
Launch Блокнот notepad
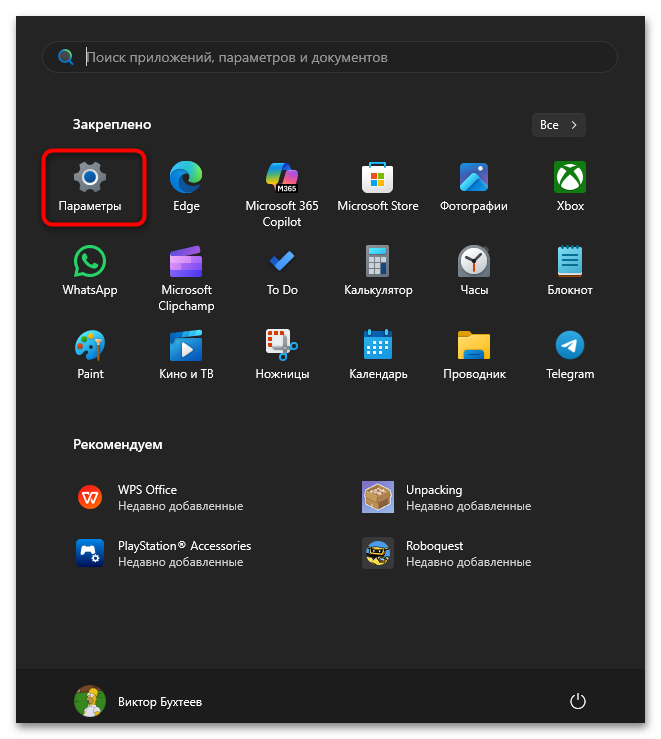[x=570, y=271]
